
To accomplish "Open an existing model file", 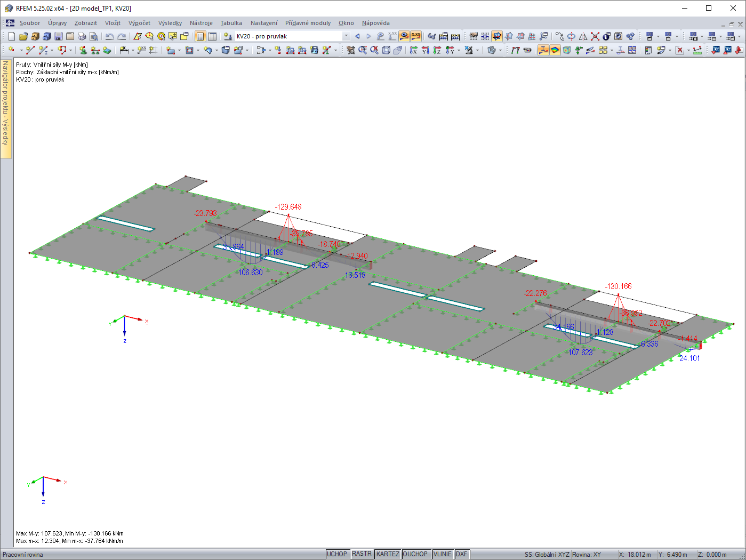I will pyautogui.click(x=23, y=36).
